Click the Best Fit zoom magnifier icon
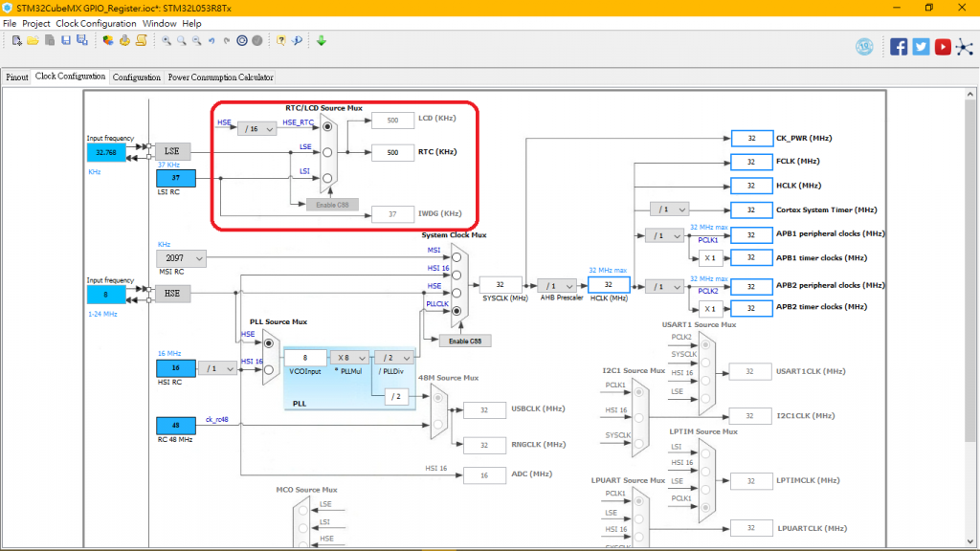Screen dimensions: 980x551 click(181, 40)
